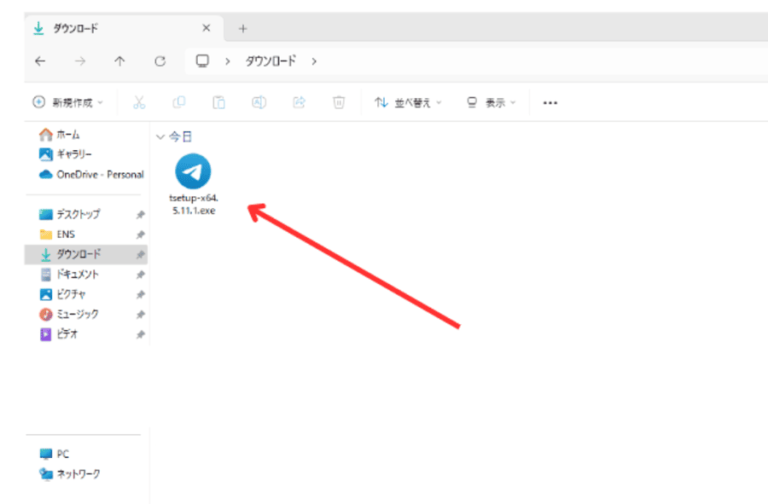The width and height of the screenshot is (768, 504).
Task: Collapse the 今日 group header
Action: click(x=160, y=135)
